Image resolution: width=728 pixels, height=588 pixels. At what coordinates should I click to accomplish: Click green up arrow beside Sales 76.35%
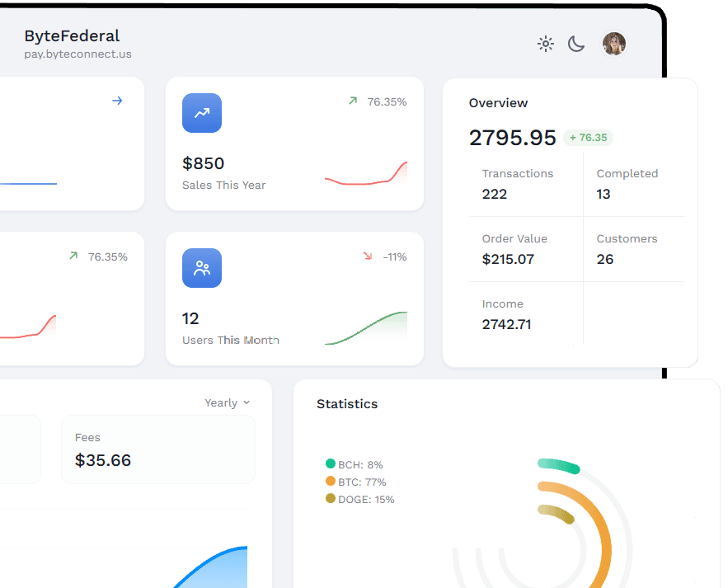[x=353, y=101]
